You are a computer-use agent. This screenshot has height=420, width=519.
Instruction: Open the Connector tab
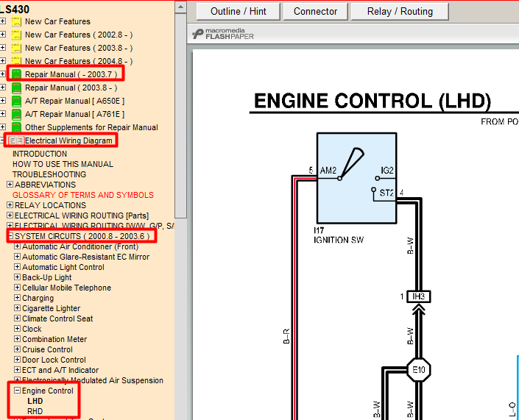point(315,12)
